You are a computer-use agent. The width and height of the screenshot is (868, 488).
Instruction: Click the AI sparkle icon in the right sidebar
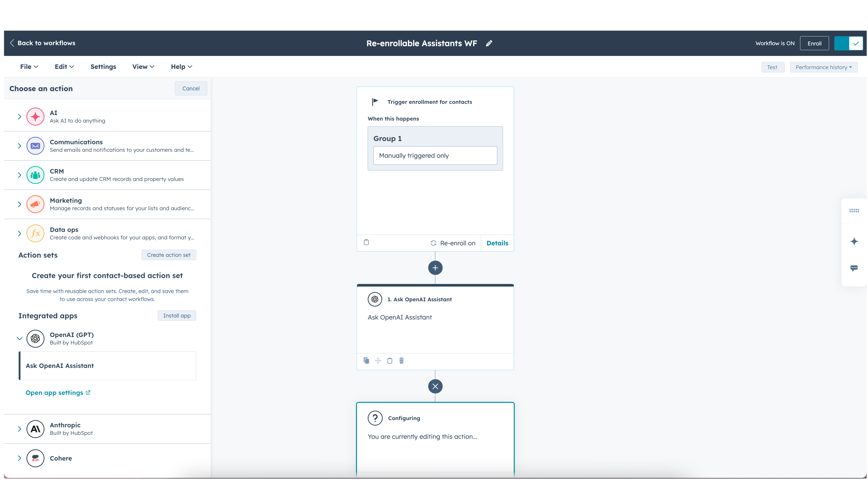pyautogui.click(x=855, y=241)
